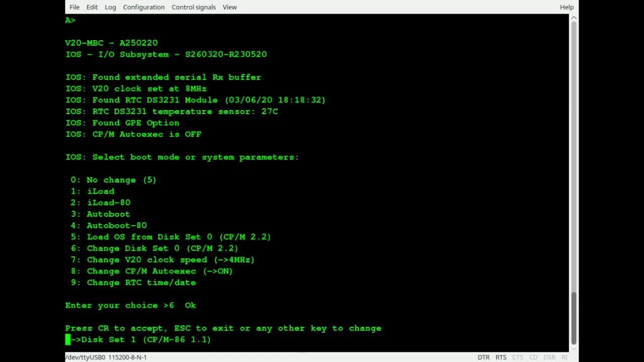The height and width of the screenshot is (362, 644).
Task: Click 'Press CR to accept' instruction line
Action: (x=223, y=328)
